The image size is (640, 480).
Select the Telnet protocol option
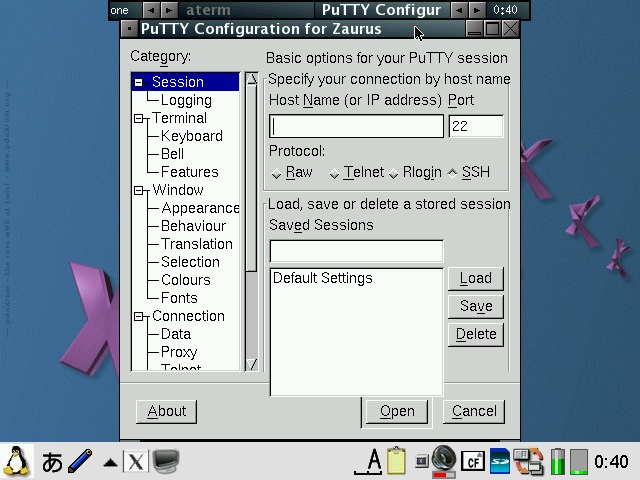[335, 174]
